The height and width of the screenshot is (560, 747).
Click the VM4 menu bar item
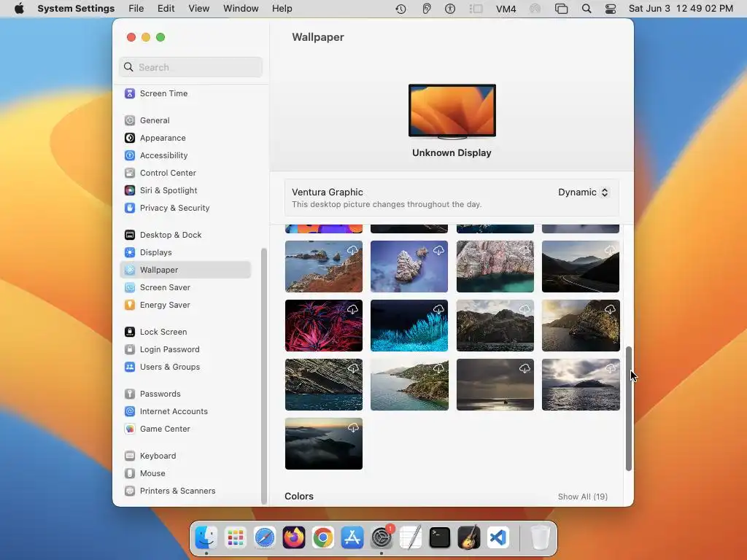[x=506, y=9]
